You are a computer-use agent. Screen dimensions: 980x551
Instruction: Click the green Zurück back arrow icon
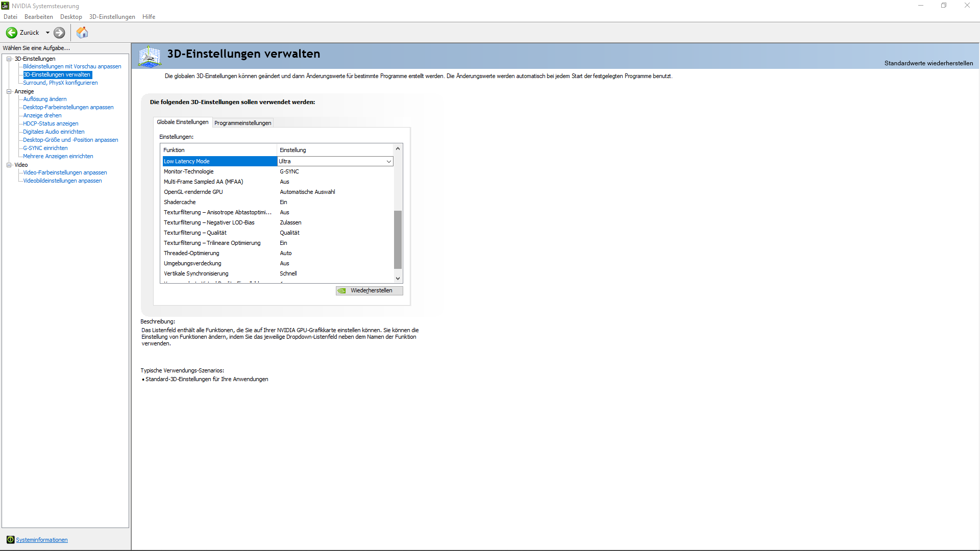coord(11,33)
